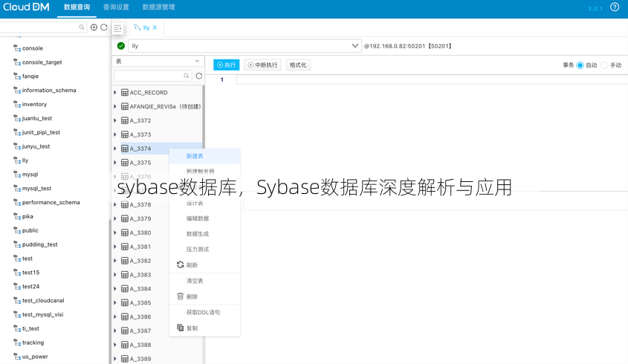Screen dimensions: 628x364
Task: Collapse the sidebar with the panel toggle icon
Action: click(x=117, y=28)
